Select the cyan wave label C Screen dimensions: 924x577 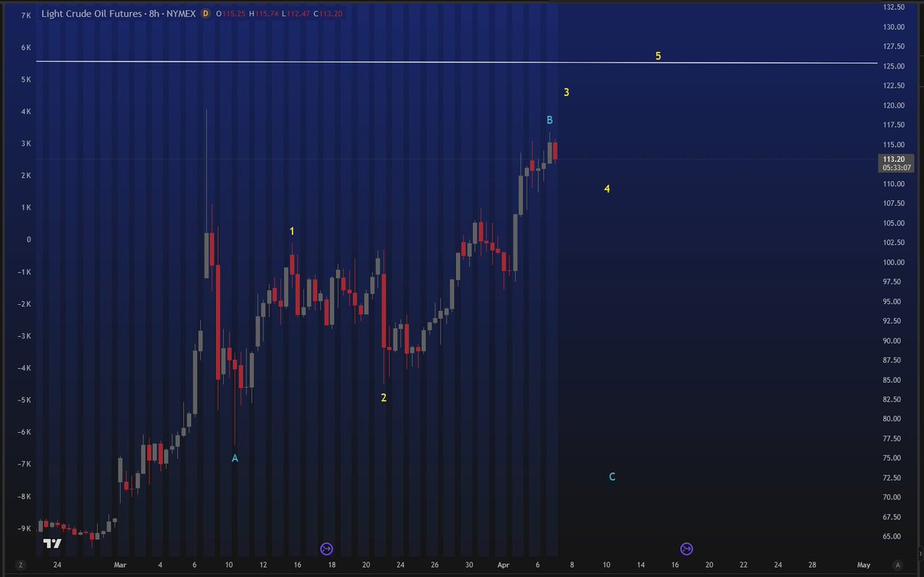pyautogui.click(x=612, y=477)
